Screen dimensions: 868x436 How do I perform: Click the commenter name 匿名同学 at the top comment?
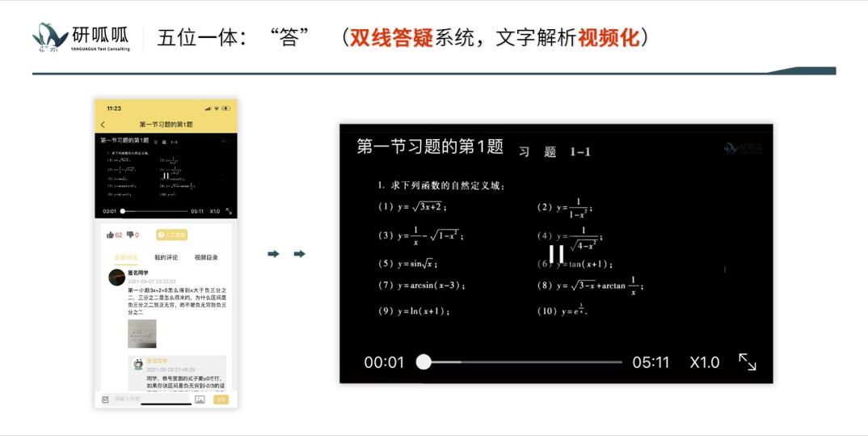tap(138, 273)
